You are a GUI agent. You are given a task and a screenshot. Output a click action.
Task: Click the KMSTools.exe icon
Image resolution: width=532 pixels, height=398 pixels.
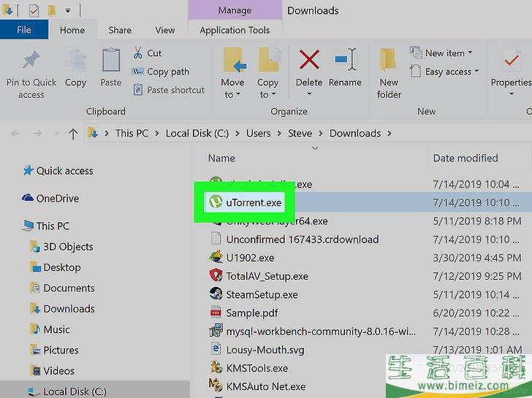coord(216,367)
